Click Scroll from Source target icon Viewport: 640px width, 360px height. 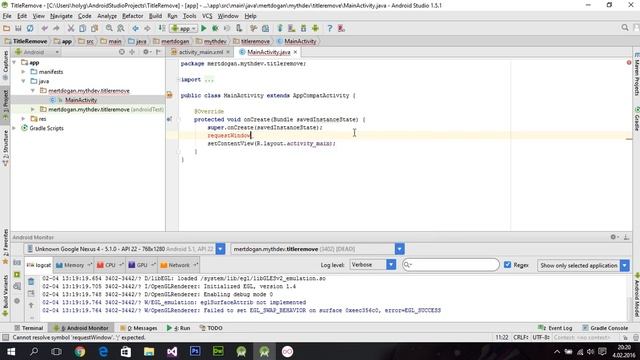coord(122,52)
